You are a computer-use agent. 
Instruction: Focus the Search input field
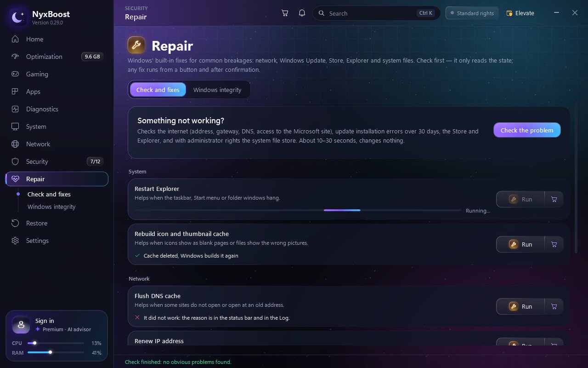[x=376, y=13]
